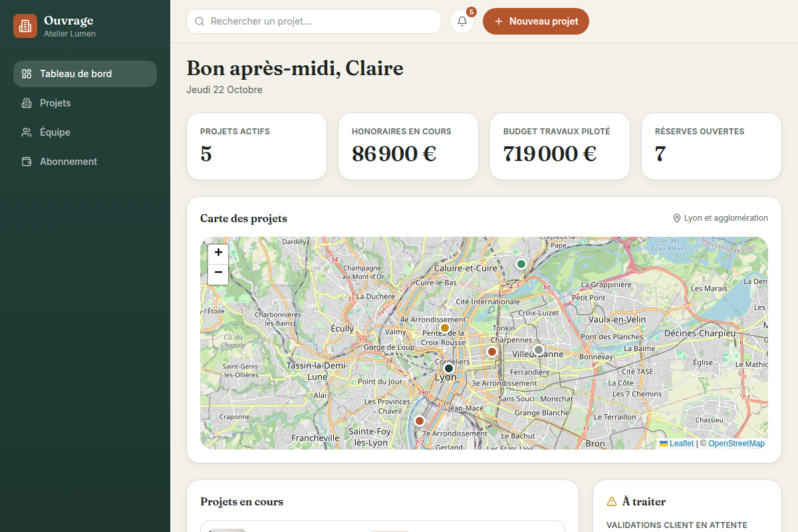
Task: Click the Budget travaux piloté stat card
Action: pos(560,146)
